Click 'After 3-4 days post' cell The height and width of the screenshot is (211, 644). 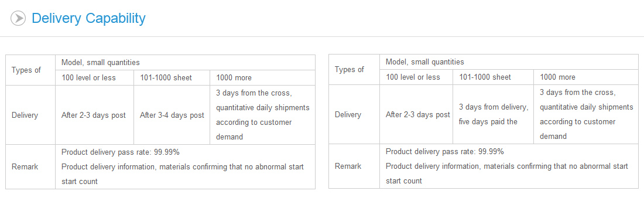(172, 115)
